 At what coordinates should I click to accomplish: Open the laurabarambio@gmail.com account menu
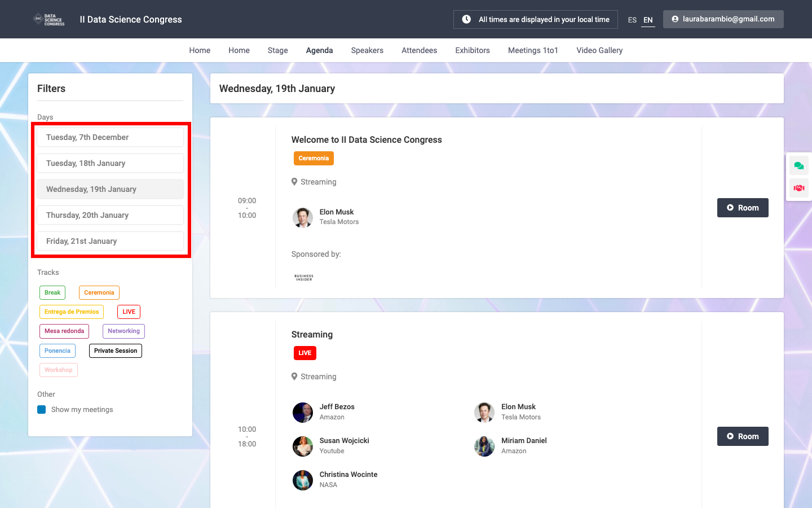723,19
